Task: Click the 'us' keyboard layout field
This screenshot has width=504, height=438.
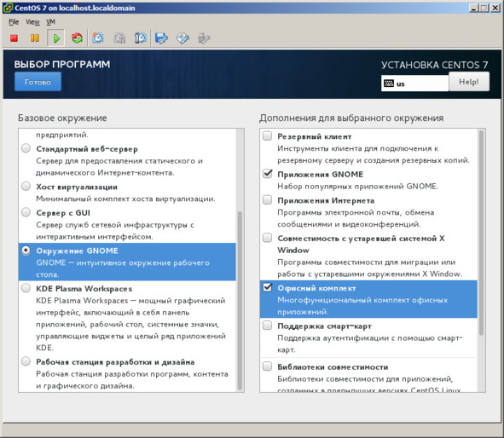Action: 414,84
